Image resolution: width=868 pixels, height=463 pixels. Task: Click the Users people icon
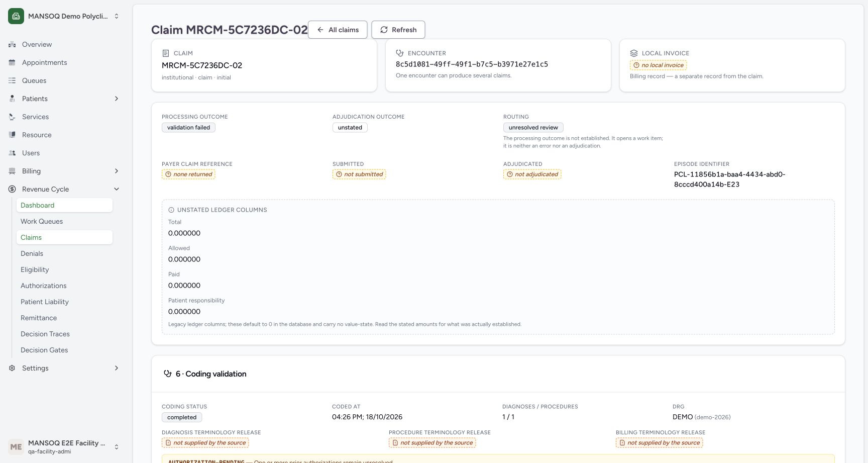tap(12, 153)
